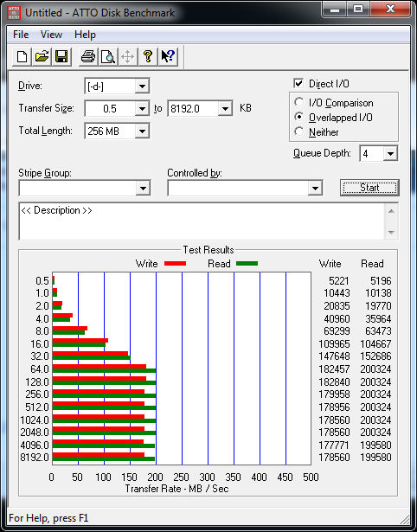
Task: Open the Total Length 256 MB dropdown
Action: [x=142, y=131]
